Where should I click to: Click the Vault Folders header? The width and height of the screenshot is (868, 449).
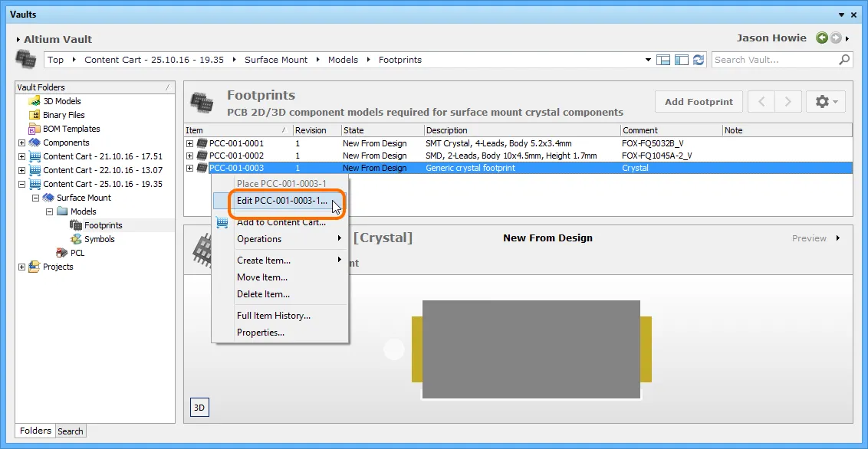95,87
